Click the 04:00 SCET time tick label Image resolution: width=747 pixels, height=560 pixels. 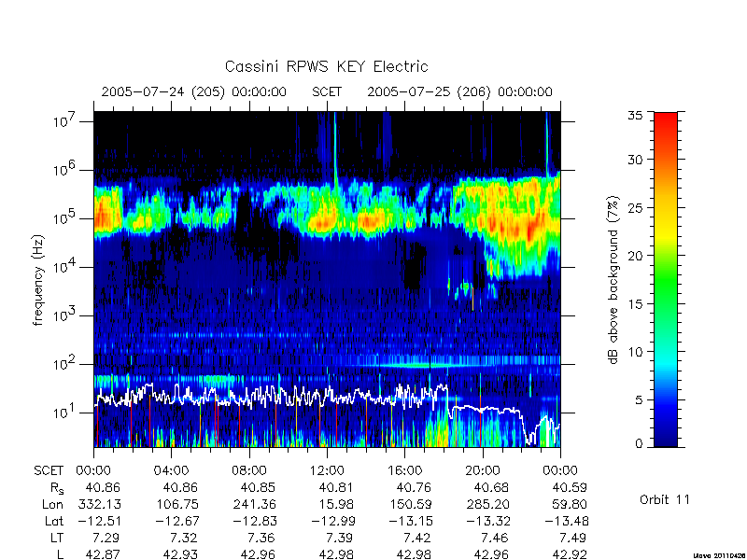pos(171,471)
